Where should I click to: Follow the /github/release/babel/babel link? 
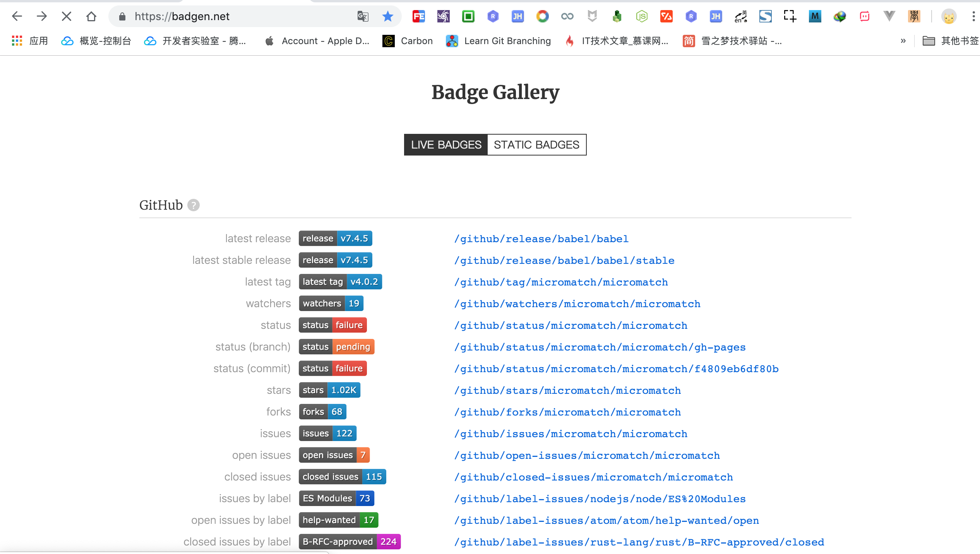point(541,239)
